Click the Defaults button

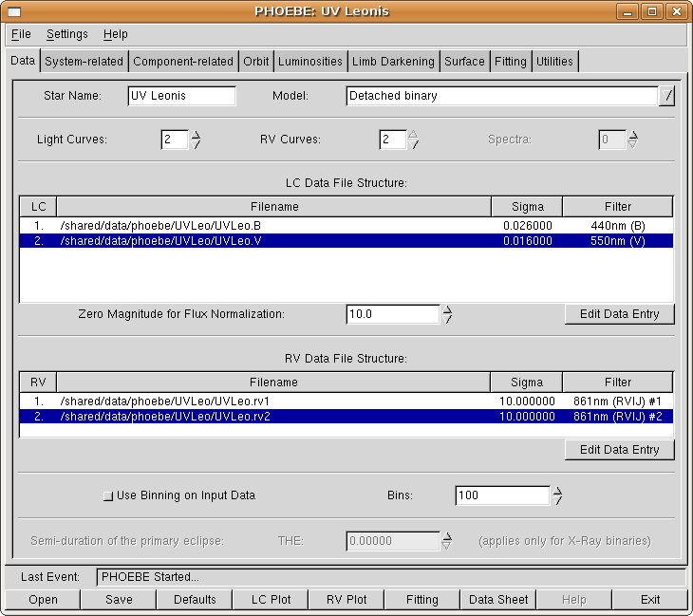pyautogui.click(x=195, y=600)
